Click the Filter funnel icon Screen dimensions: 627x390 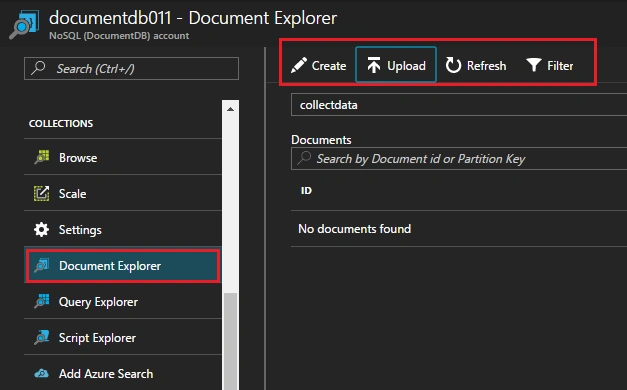pyautogui.click(x=534, y=65)
